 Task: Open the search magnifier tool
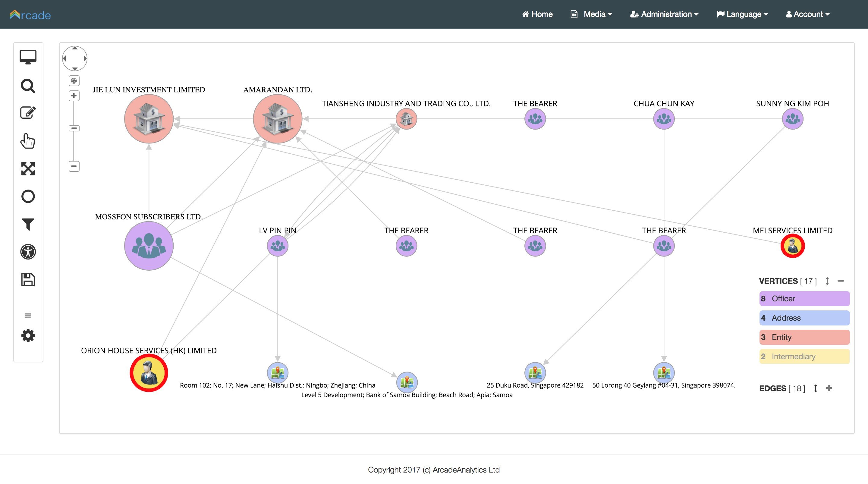(x=28, y=86)
